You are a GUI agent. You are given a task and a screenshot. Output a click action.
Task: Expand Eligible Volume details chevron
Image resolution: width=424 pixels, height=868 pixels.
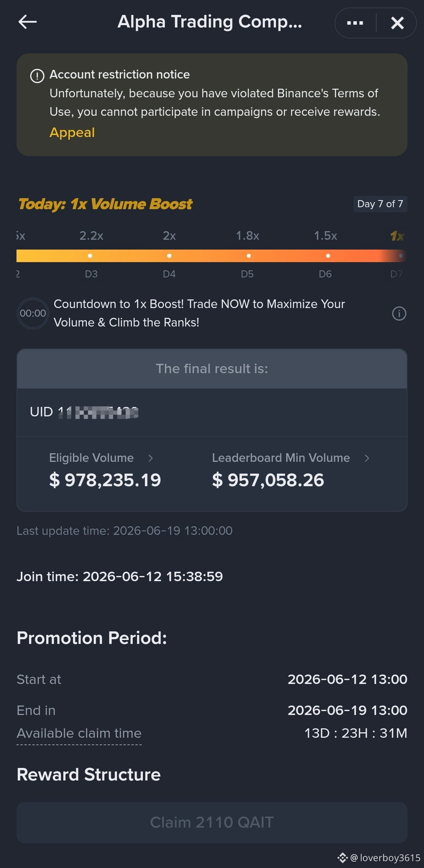pos(150,458)
